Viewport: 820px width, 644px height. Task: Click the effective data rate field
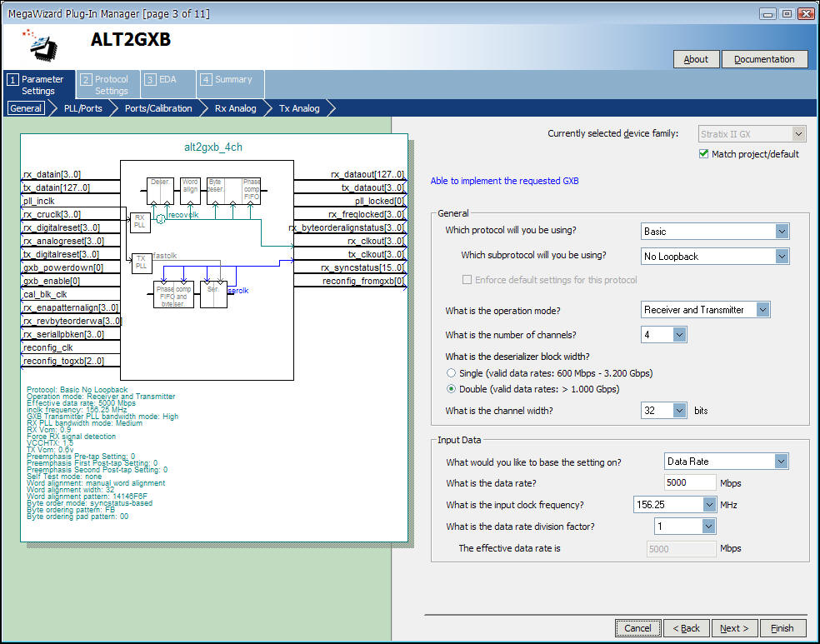(681, 548)
